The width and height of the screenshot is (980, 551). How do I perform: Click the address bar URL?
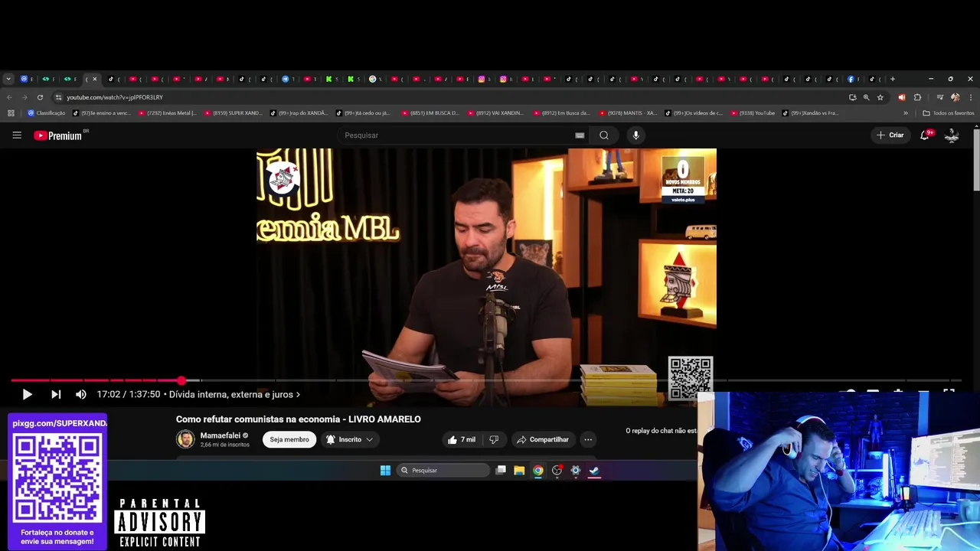[115, 97]
